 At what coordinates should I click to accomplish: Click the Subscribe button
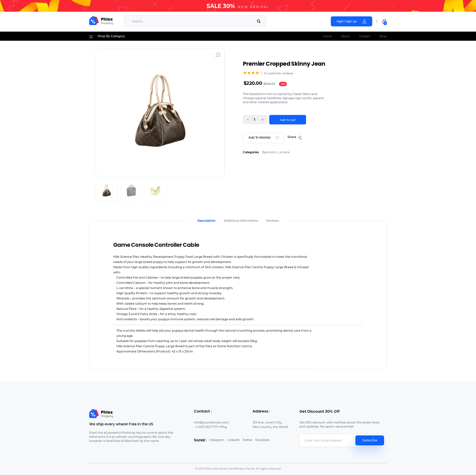click(370, 440)
